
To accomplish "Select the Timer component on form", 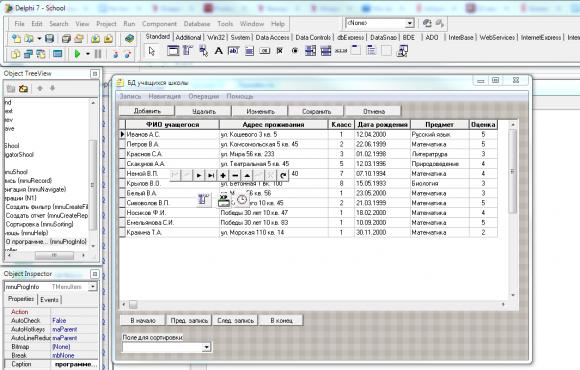I will coord(242,200).
